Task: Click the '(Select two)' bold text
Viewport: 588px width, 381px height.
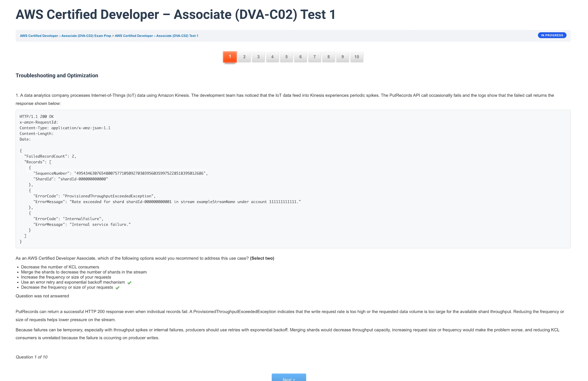Action: 262,258
